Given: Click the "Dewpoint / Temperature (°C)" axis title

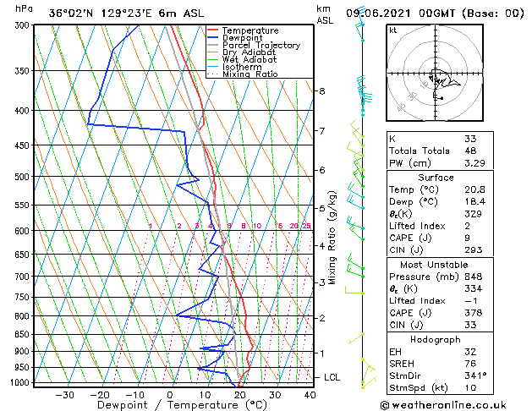Looking at the screenshot, I should point(182,405).
